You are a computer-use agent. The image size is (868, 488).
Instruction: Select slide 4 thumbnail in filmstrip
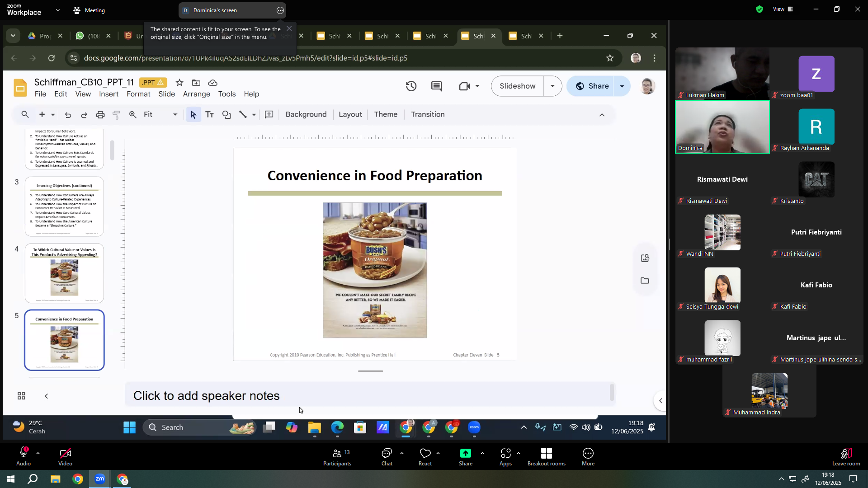click(64, 273)
